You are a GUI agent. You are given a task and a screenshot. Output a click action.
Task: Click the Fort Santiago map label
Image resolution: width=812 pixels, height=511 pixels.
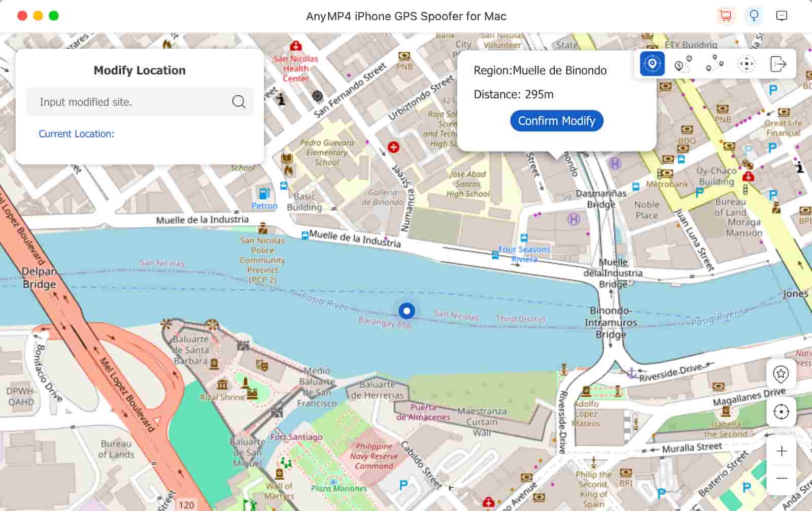click(296, 437)
